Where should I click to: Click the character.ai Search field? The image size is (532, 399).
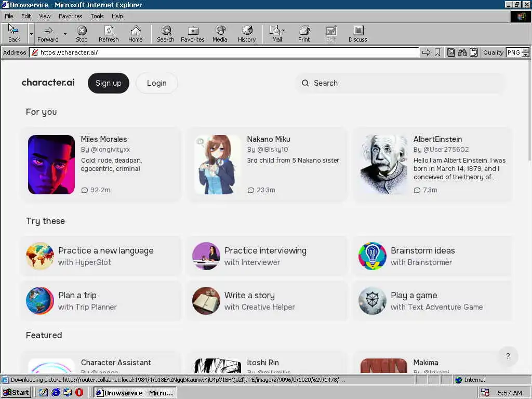[x=401, y=83]
